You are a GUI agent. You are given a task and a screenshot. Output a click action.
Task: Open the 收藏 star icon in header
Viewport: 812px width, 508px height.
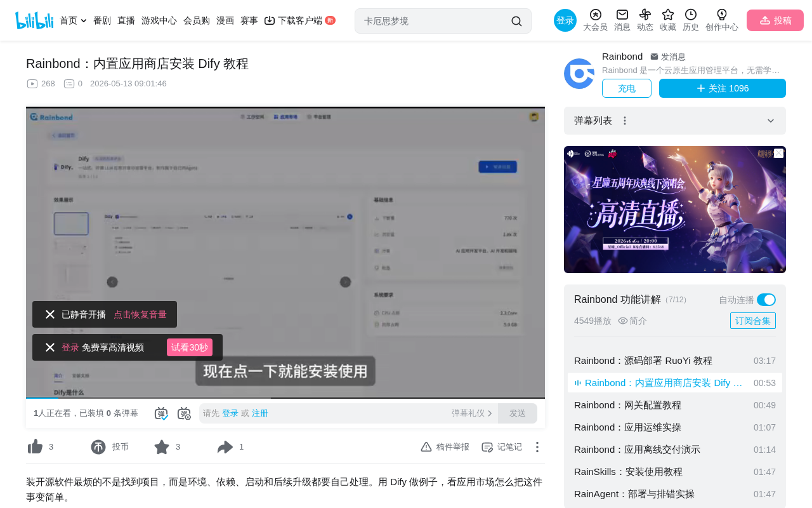(668, 15)
